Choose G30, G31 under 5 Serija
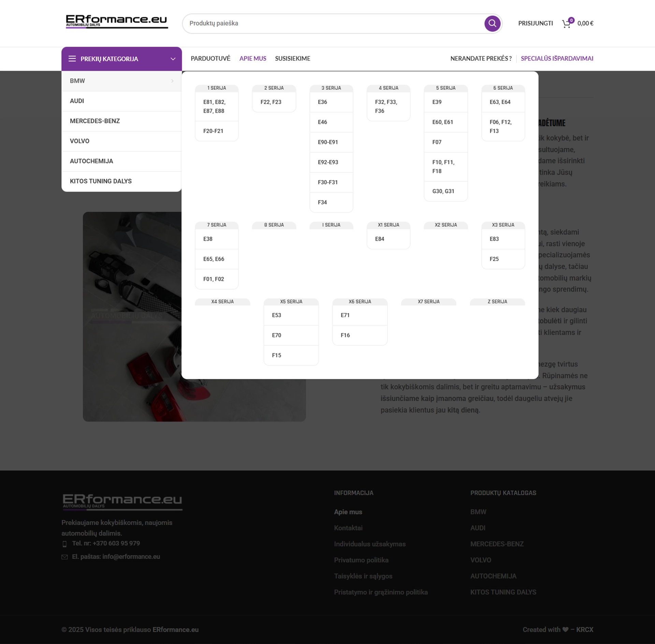Image resolution: width=655 pixels, height=644 pixels. tap(446, 191)
